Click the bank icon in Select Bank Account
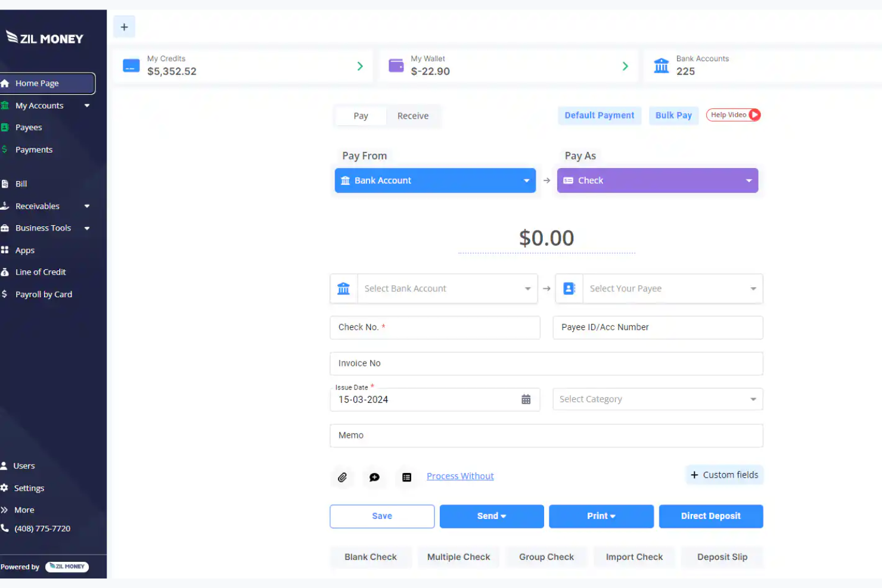 pos(344,289)
